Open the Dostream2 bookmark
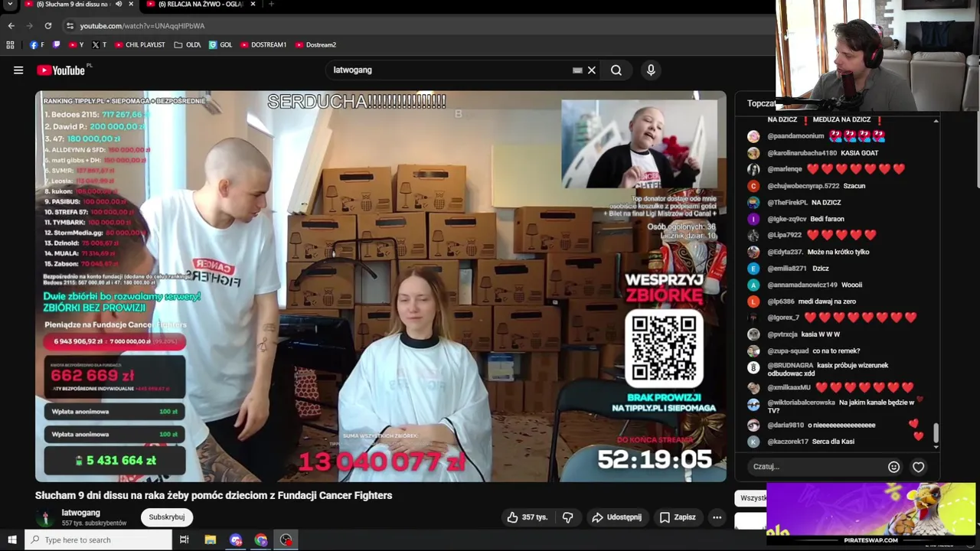 point(315,45)
